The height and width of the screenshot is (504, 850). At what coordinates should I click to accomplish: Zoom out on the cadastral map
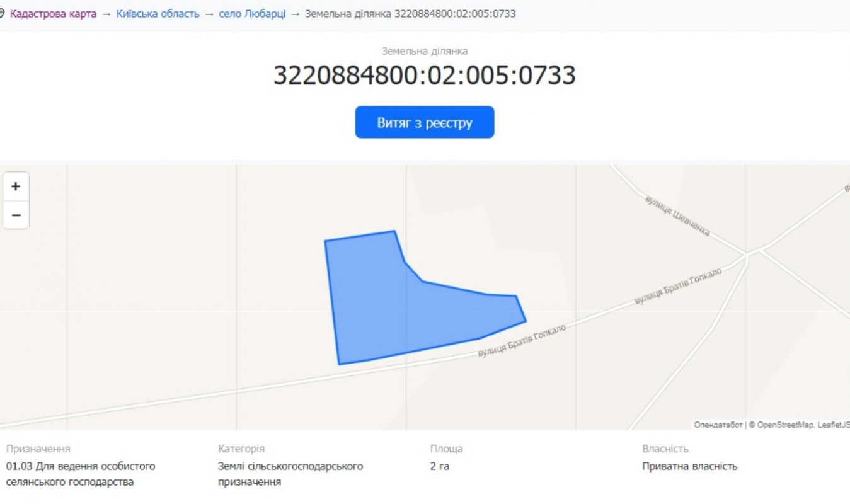pyautogui.click(x=16, y=215)
